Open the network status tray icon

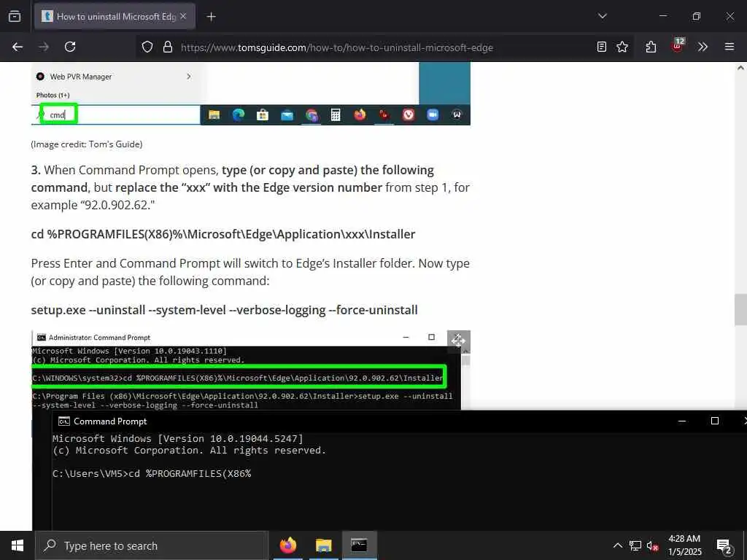pyautogui.click(x=635, y=545)
